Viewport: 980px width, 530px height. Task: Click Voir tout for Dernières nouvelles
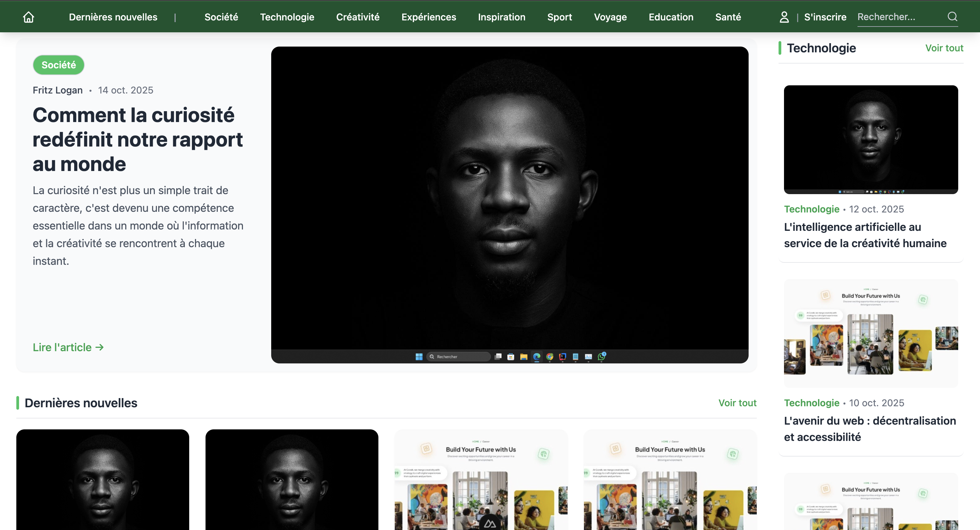(x=737, y=403)
